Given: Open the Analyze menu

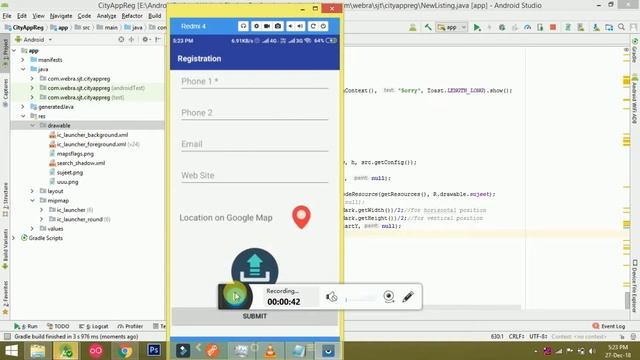Looking at the screenshot, I should click(107, 16).
